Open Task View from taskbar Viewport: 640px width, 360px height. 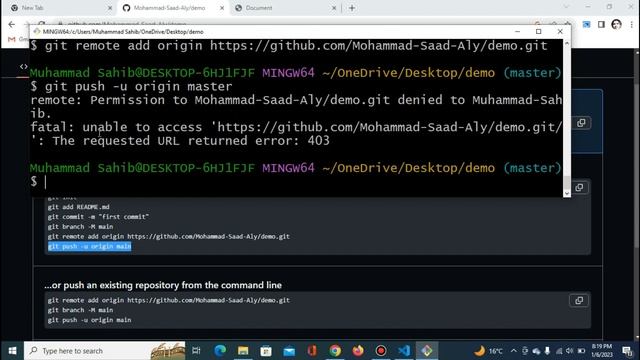196,351
